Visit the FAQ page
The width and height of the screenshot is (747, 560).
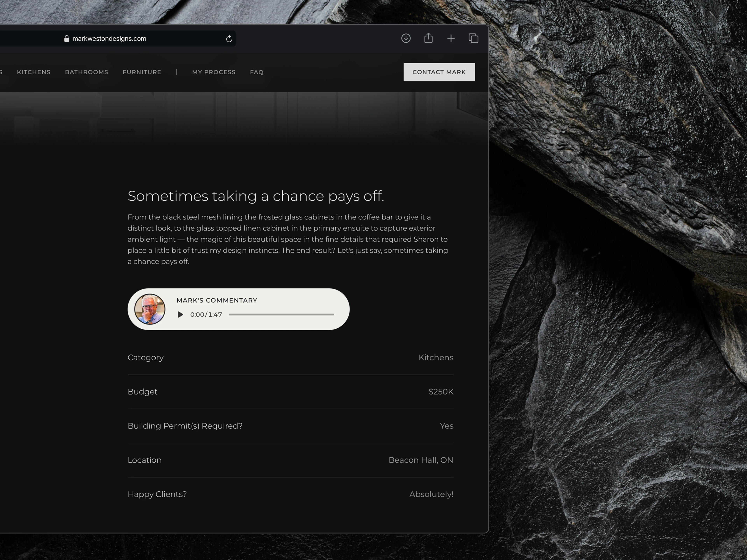(x=257, y=72)
